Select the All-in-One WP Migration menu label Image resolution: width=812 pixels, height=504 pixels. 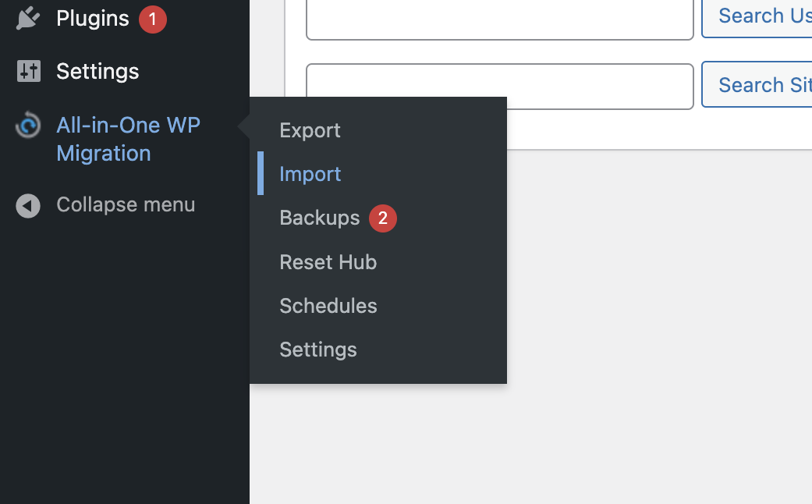pos(128,139)
